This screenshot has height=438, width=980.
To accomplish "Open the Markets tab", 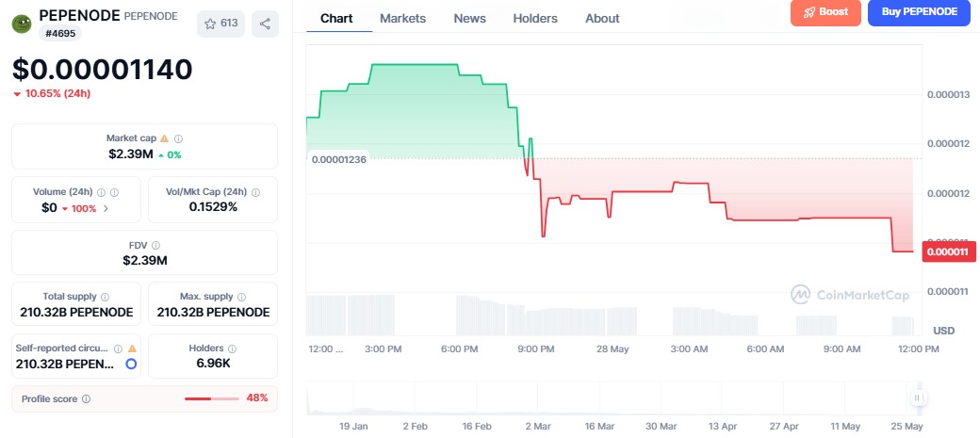I will point(402,18).
